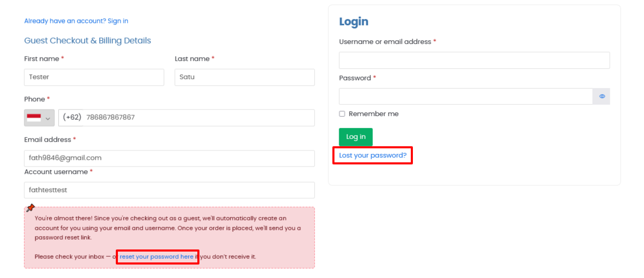Click into the login Password field
This screenshot has height=278, width=644.
coord(465,96)
